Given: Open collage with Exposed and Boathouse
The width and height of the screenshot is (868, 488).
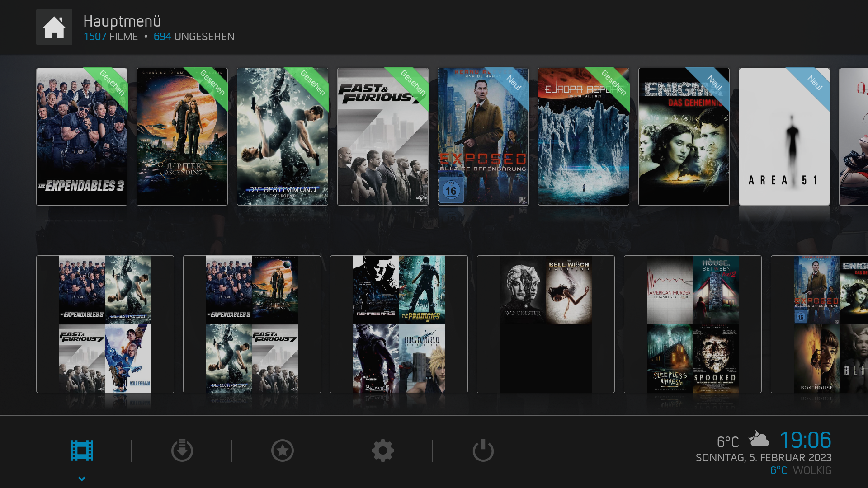Looking at the screenshot, I should click(819, 324).
